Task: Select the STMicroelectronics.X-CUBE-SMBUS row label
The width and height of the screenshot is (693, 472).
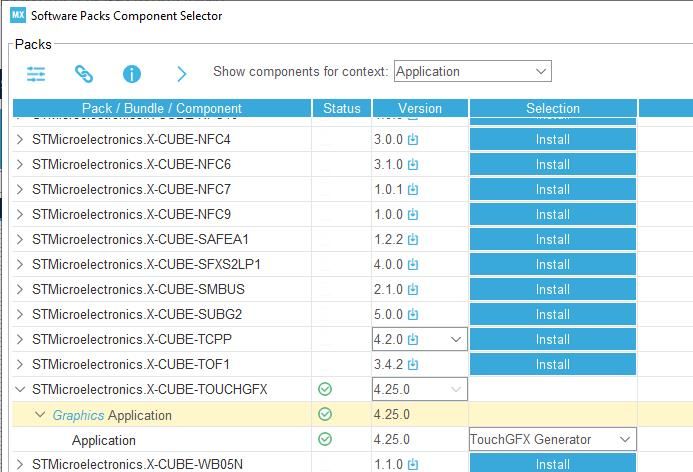Action: pos(138,289)
